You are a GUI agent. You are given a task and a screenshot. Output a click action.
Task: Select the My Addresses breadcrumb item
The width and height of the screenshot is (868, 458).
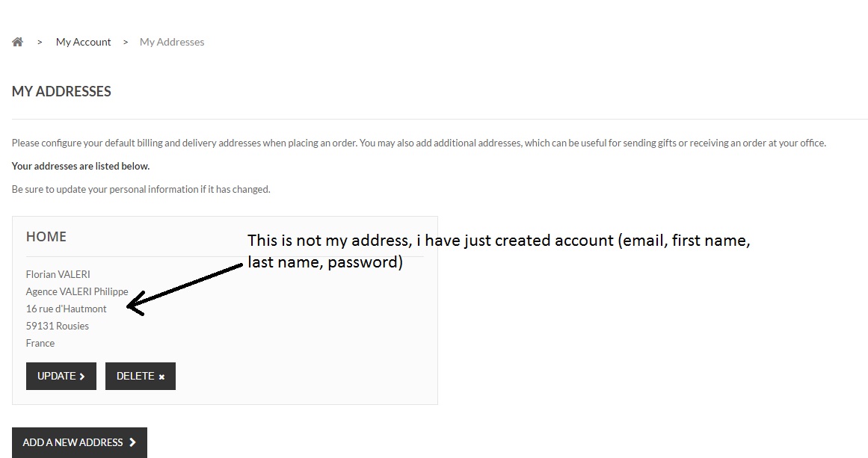click(172, 42)
